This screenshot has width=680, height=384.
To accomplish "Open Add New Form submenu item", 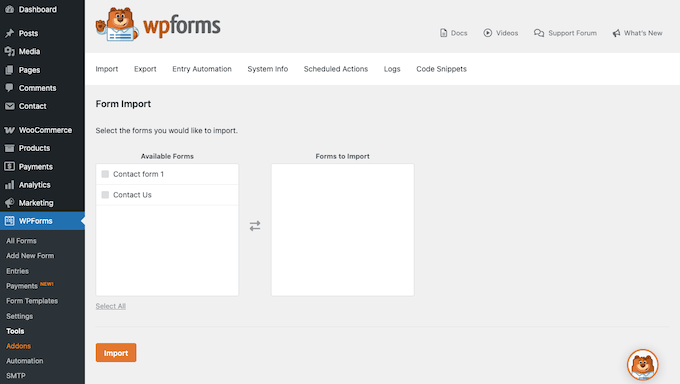I will coord(30,256).
